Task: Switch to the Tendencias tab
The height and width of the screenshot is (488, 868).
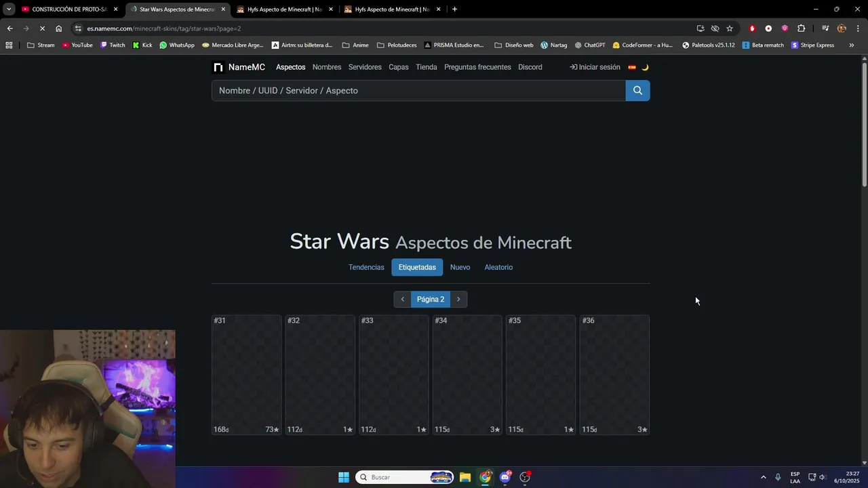Action: tap(366, 267)
